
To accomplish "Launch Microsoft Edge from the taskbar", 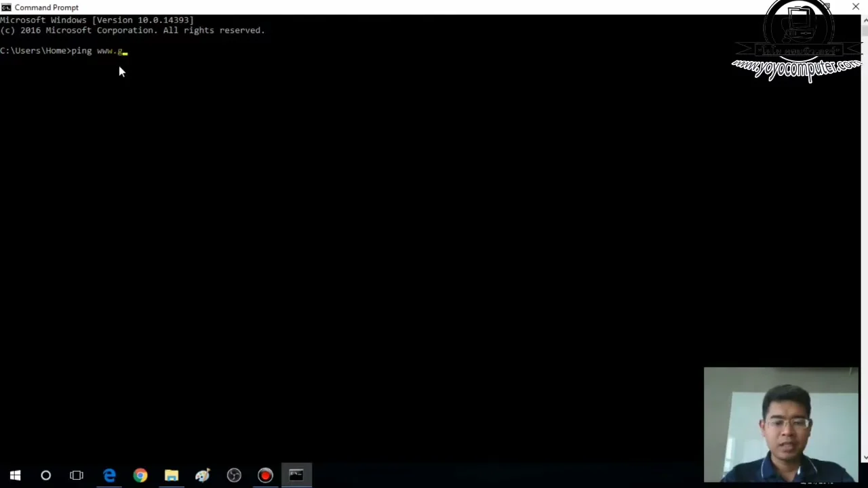I will tap(109, 475).
